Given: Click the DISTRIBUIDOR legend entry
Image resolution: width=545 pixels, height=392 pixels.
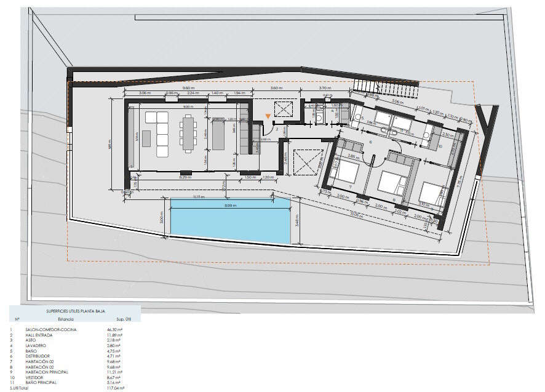Looking at the screenshot, I should pos(39,356).
